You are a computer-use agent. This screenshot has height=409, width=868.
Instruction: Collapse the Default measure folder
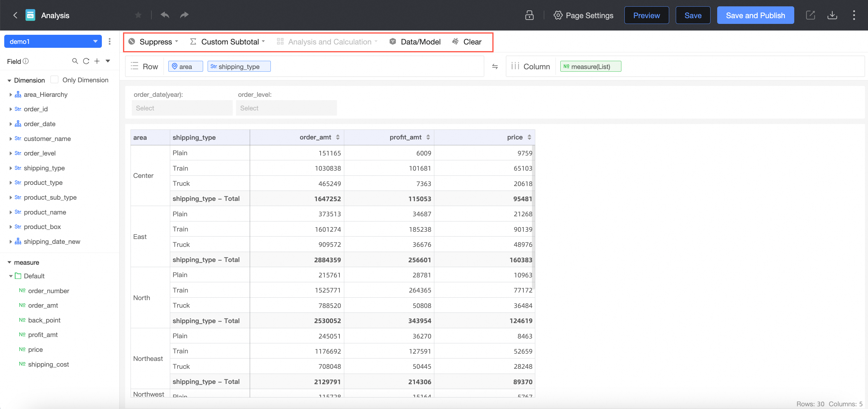coord(11,276)
